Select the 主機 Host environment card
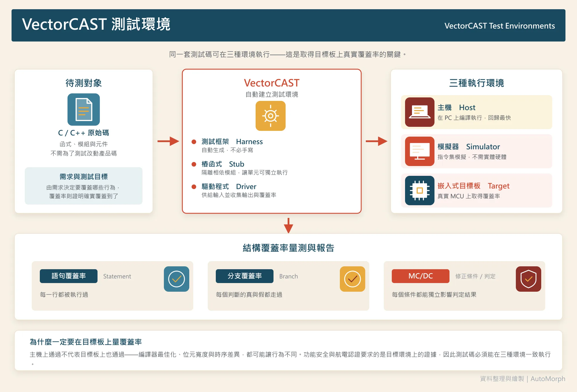The image size is (577, 392). [x=477, y=112]
